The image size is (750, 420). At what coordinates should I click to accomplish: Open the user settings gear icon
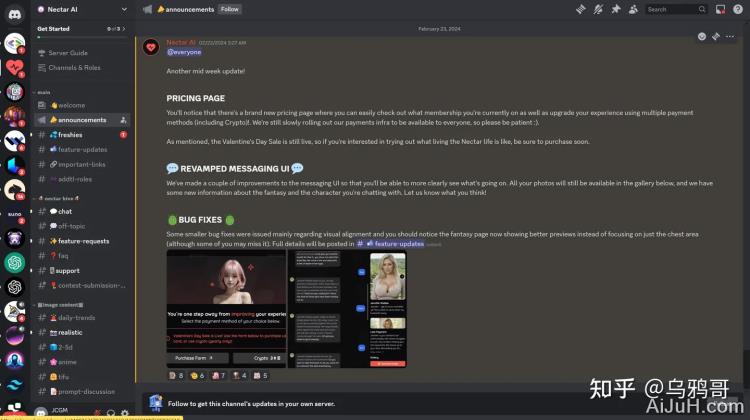pos(125,411)
